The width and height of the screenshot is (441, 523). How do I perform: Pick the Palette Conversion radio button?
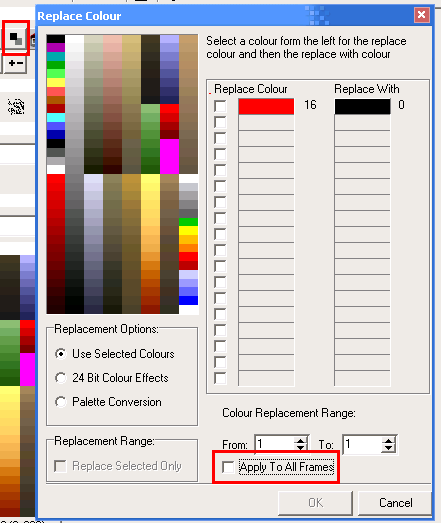60,402
